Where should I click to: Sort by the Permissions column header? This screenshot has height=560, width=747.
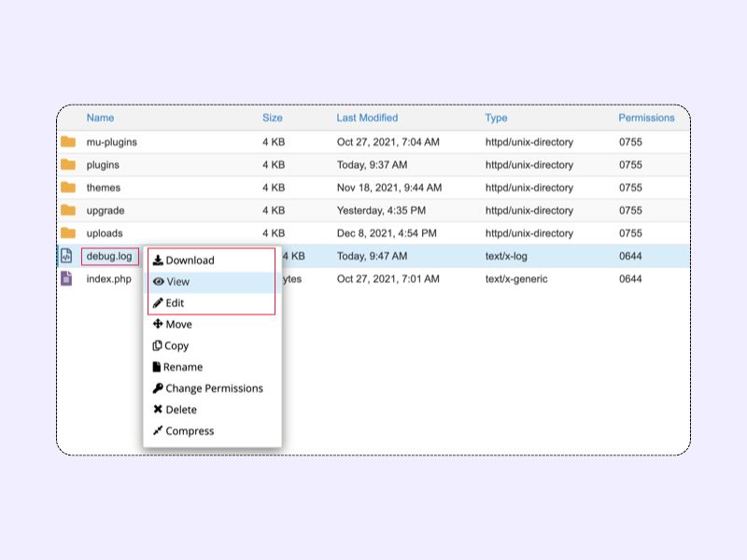[x=646, y=118]
